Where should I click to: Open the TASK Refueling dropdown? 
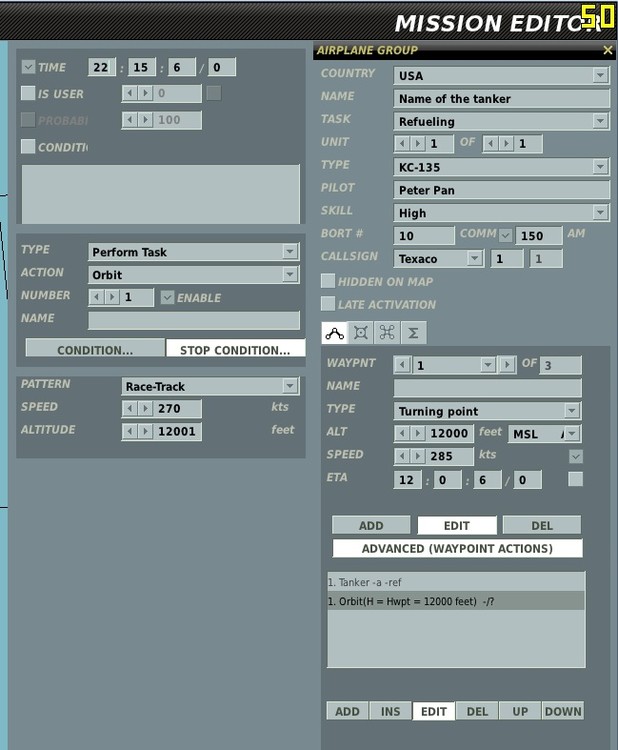(600, 121)
